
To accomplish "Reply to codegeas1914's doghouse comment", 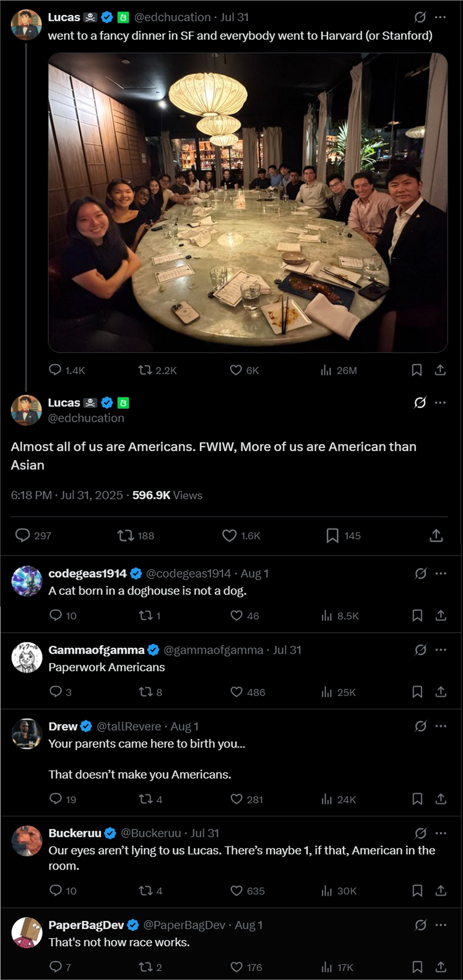I will tap(56, 615).
